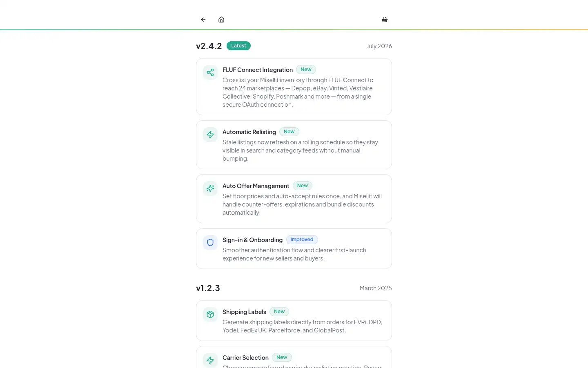Viewport: 588px width, 368px height.
Task: Click the Shipping Labels package icon
Action: [210, 315]
